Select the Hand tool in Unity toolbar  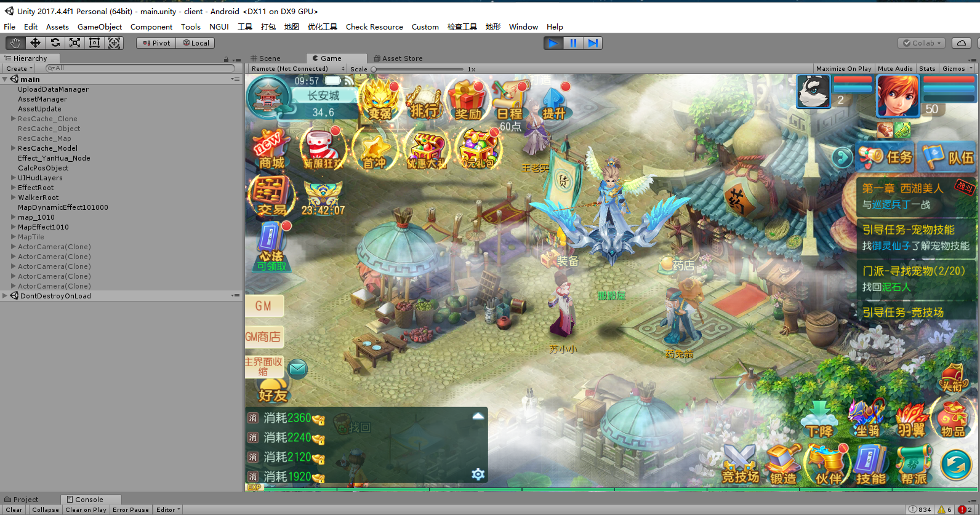click(15, 42)
